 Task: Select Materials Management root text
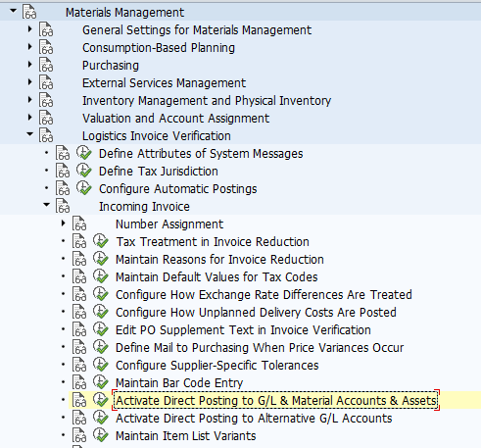124,13
